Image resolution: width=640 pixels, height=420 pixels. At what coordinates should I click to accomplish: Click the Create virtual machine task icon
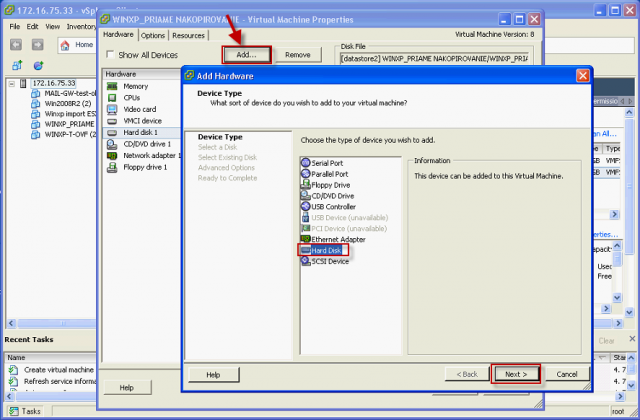[x=13, y=370]
